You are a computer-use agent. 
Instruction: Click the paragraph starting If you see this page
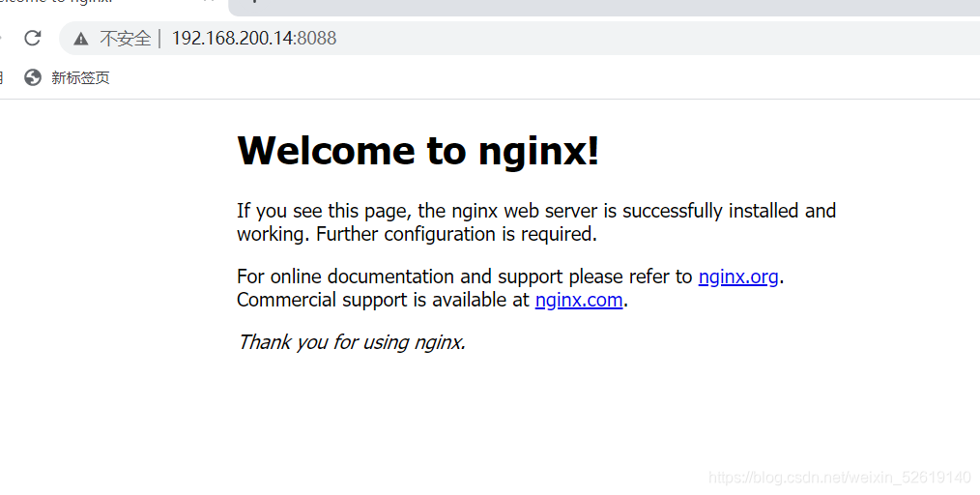pyautogui.click(x=536, y=221)
